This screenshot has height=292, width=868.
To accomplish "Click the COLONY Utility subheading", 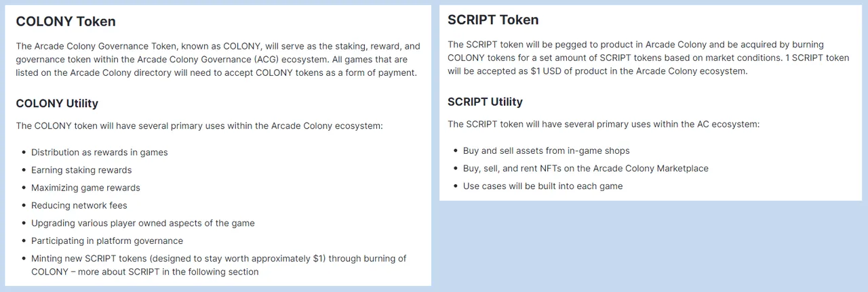I will 57,104.
